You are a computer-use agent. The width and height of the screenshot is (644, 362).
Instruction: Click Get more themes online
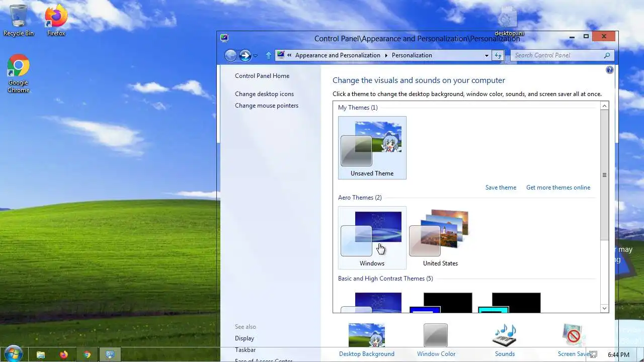[x=558, y=188]
